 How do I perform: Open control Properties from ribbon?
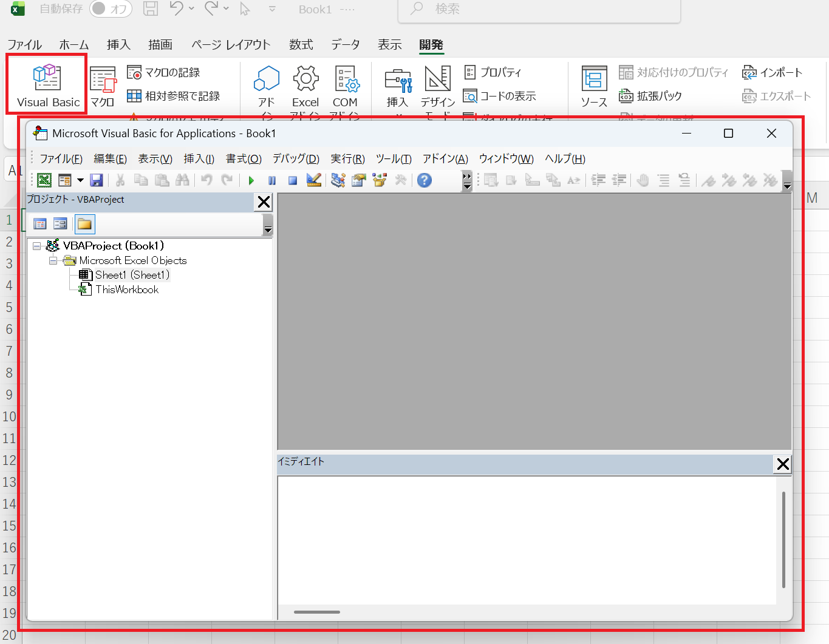click(x=493, y=72)
